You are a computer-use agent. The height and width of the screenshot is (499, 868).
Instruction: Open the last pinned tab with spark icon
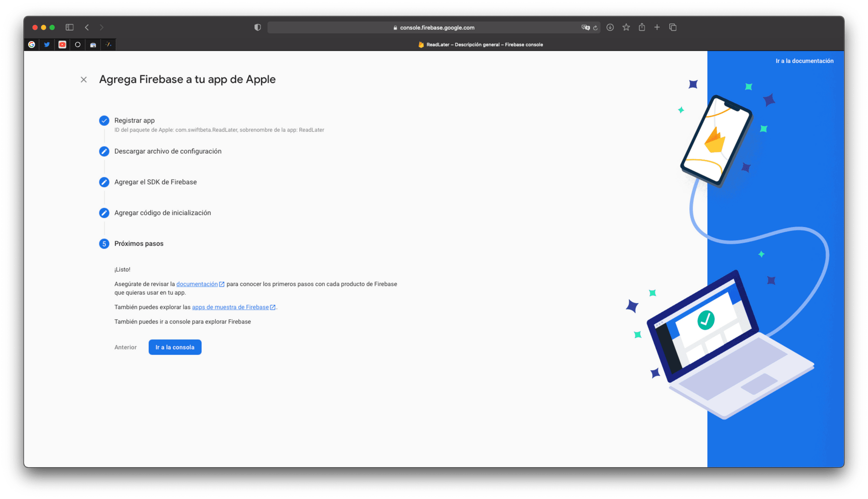pos(108,45)
